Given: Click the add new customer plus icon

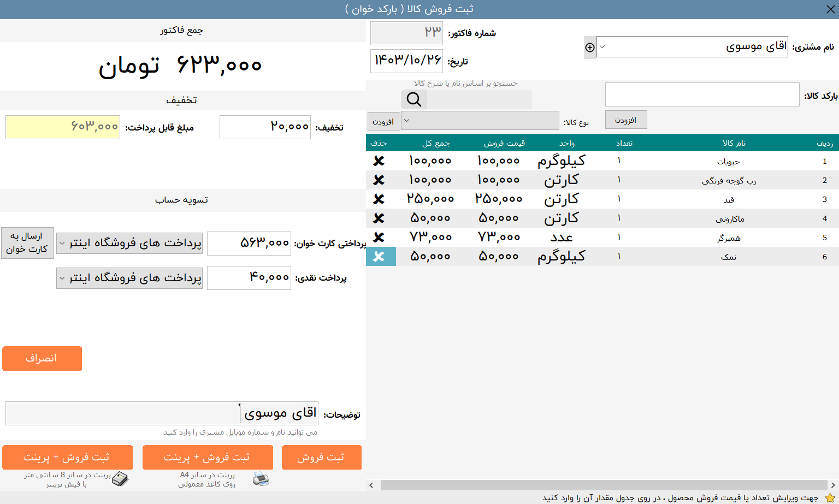Looking at the screenshot, I should (590, 48).
